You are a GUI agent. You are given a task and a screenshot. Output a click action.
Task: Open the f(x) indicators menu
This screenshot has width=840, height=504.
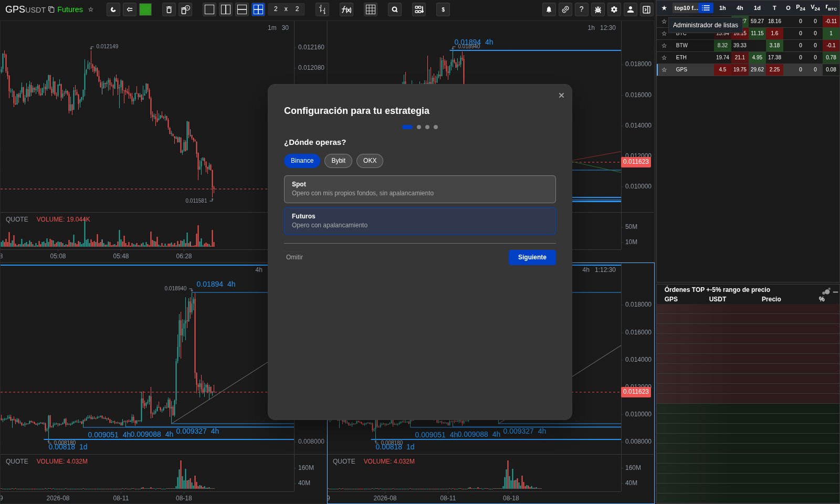[x=346, y=9]
